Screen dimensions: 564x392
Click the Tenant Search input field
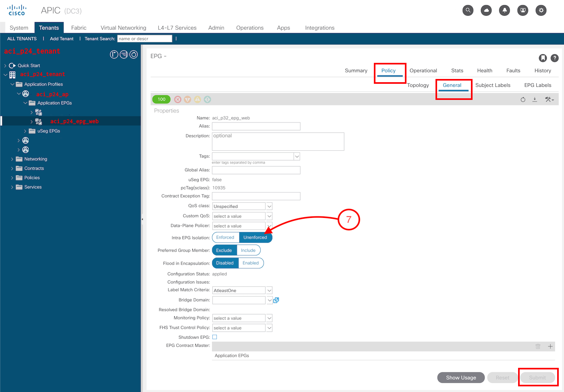145,39
